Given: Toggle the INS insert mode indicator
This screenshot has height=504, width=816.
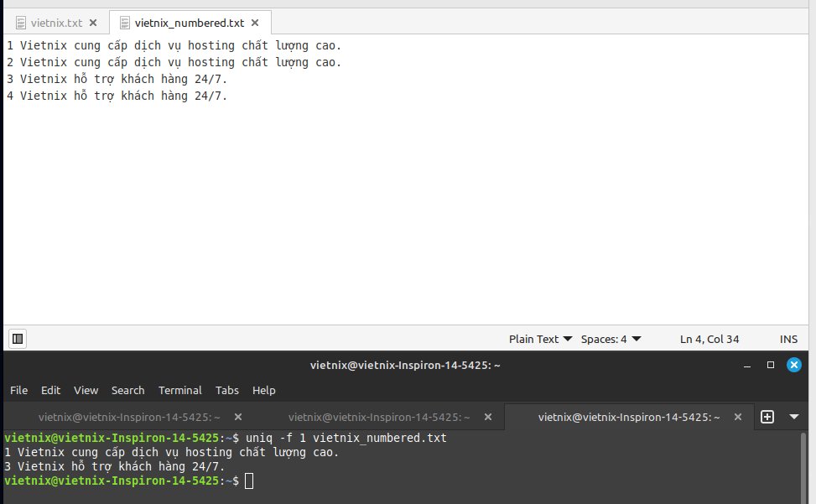Looking at the screenshot, I should pyautogui.click(x=788, y=339).
